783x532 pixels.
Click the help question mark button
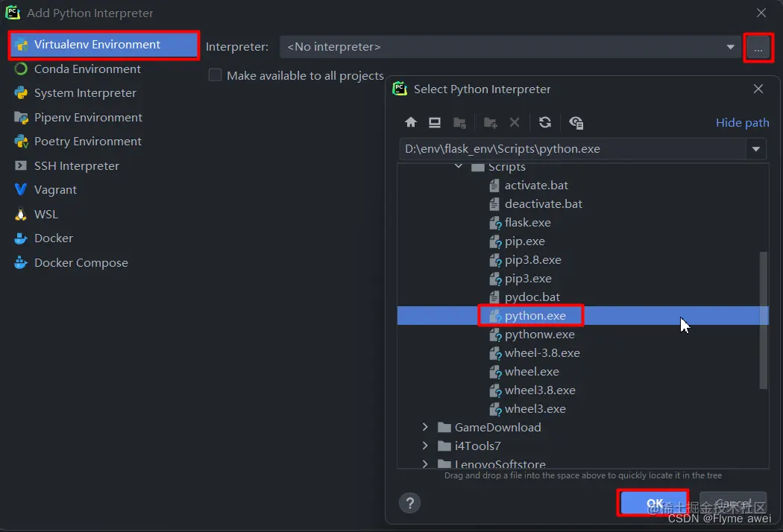[x=409, y=502]
